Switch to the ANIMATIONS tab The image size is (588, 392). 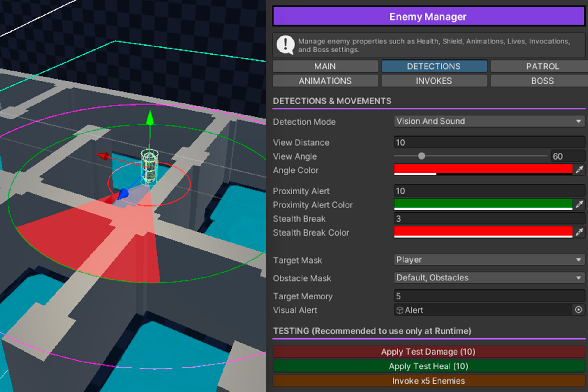pos(325,81)
